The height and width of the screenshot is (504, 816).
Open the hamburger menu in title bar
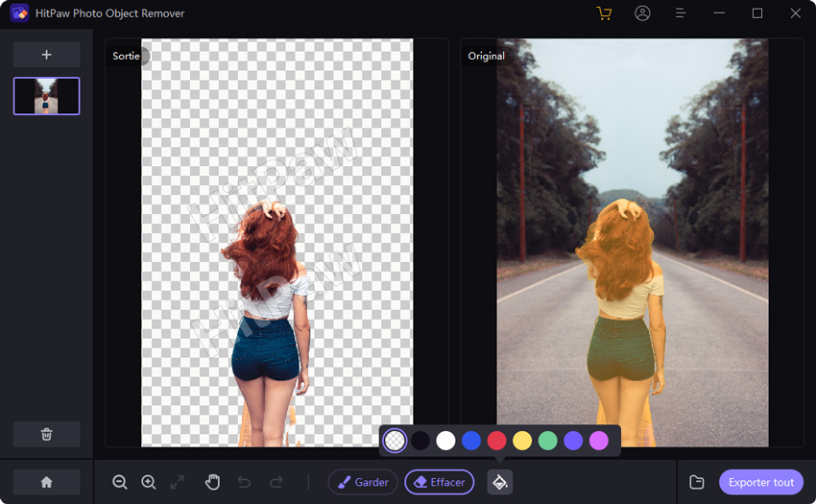pos(681,13)
